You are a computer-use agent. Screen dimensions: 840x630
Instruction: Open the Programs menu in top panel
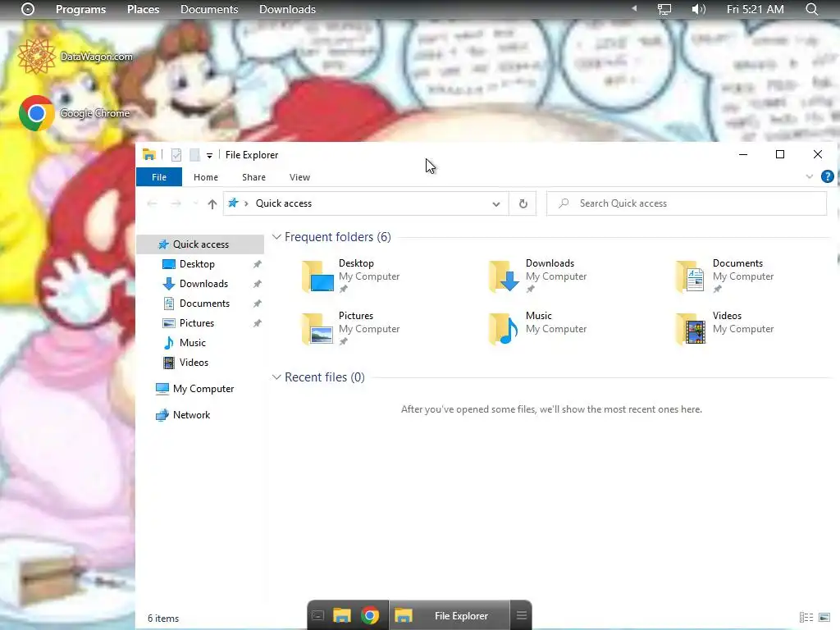pos(81,9)
